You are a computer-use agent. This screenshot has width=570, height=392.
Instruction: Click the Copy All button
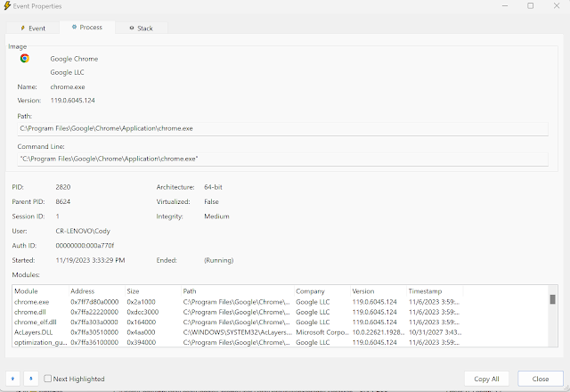(x=486, y=379)
